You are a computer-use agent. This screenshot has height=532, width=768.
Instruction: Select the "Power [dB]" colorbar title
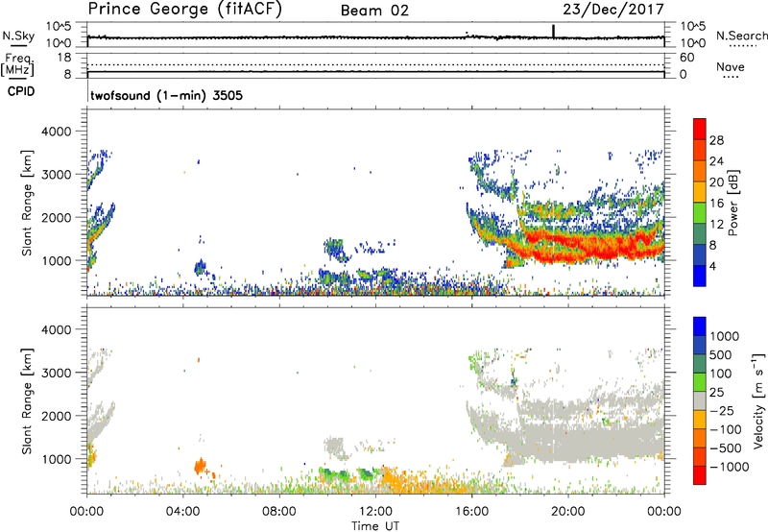(x=732, y=203)
